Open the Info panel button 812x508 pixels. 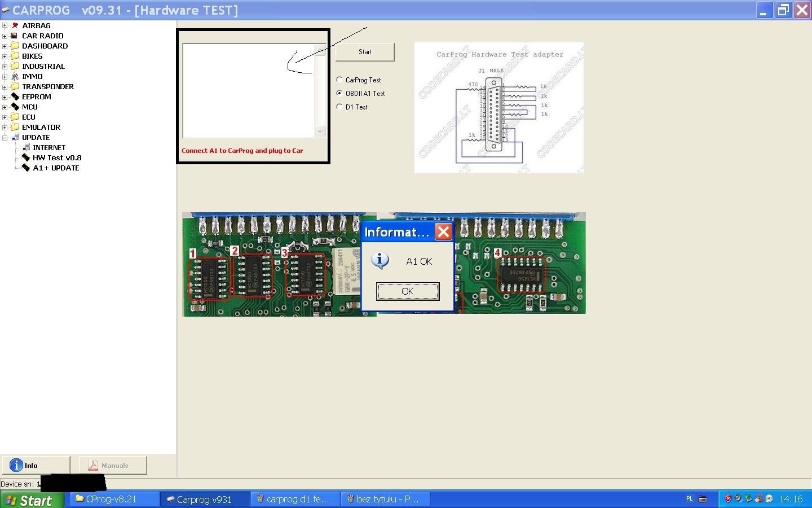pos(36,465)
